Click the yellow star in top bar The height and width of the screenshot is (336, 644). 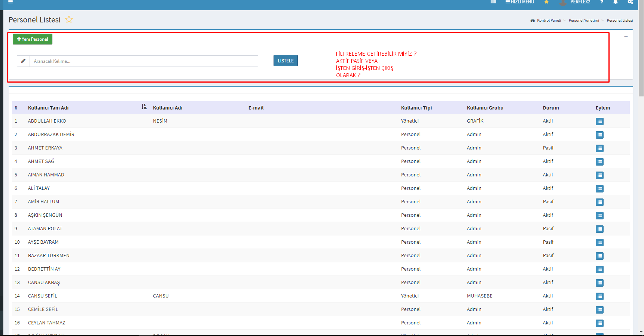click(546, 2)
